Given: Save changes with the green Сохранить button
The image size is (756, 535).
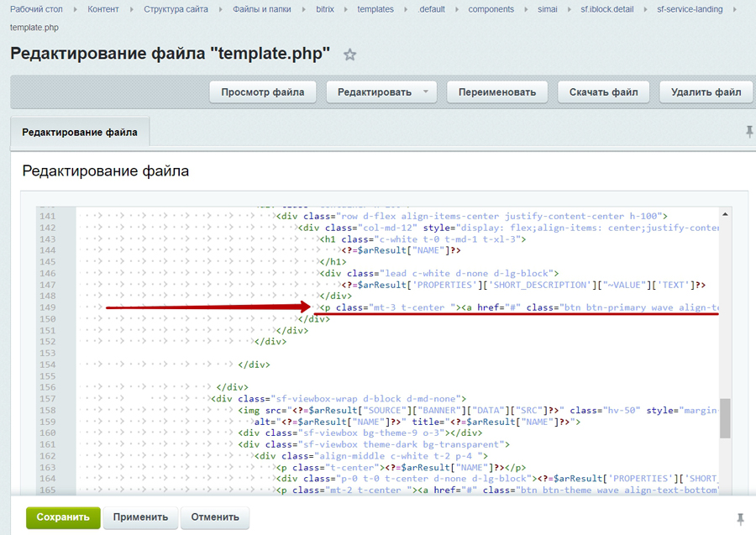Looking at the screenshot, I should 63,517.
